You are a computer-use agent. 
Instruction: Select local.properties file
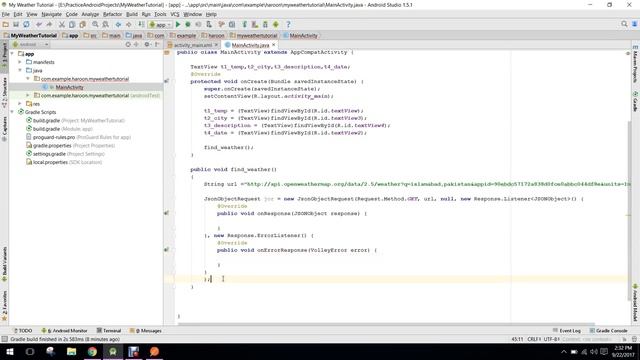click(x=64, y=162)
